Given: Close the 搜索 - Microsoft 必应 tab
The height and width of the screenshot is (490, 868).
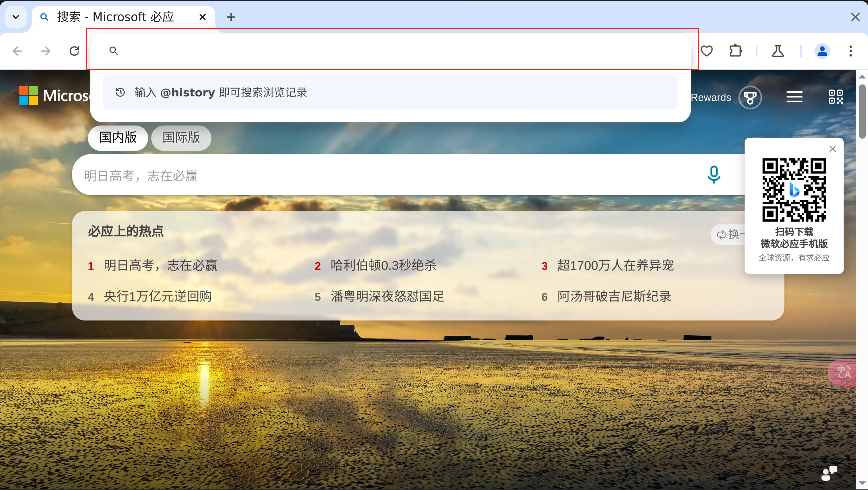Looking at the screenshot, I should coord(202,17).
